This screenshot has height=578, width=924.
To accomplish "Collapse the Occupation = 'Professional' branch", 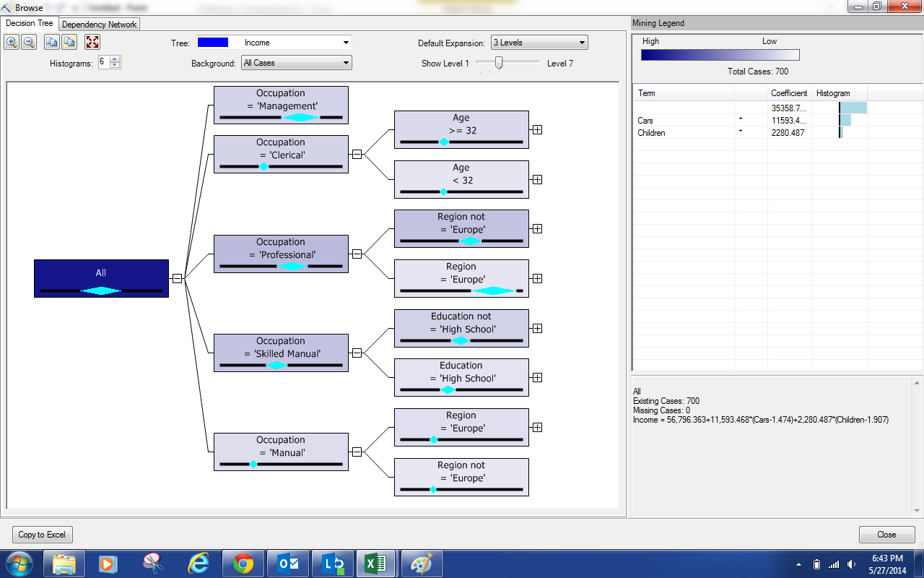I will point(357,254).
